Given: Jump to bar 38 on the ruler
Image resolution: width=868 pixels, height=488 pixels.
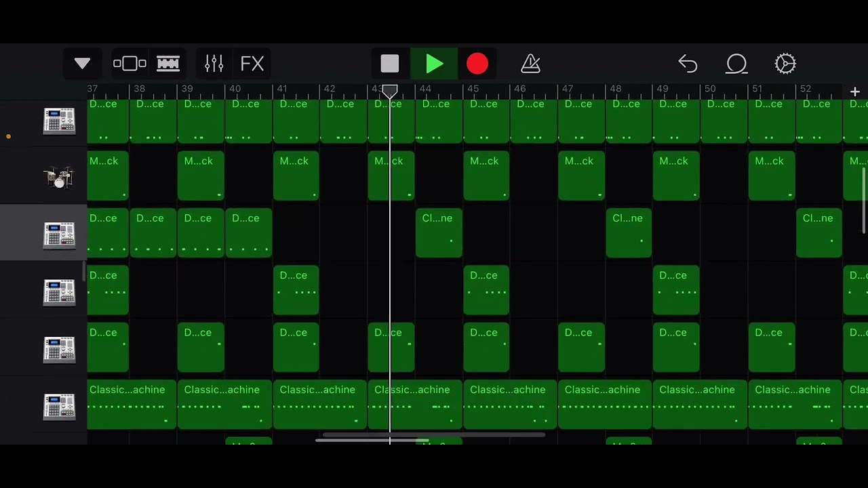Looking at the screenshot, I should point(139,89).
